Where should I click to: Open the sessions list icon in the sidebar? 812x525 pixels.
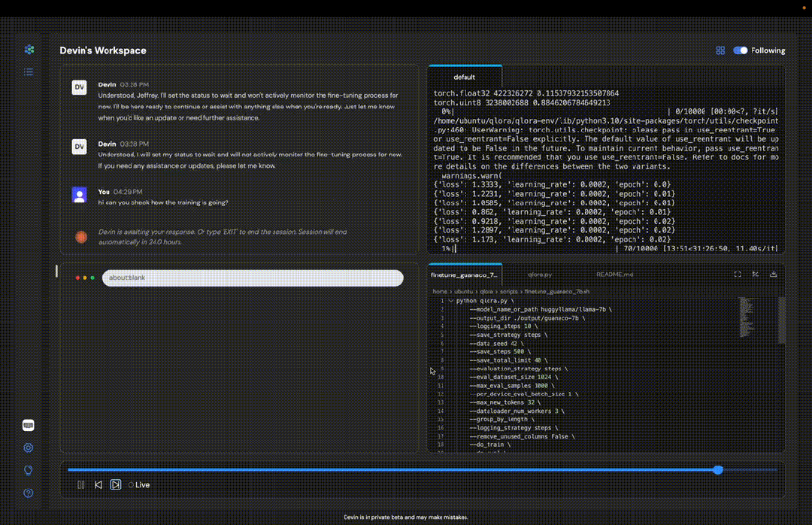(x=29, y=72)
